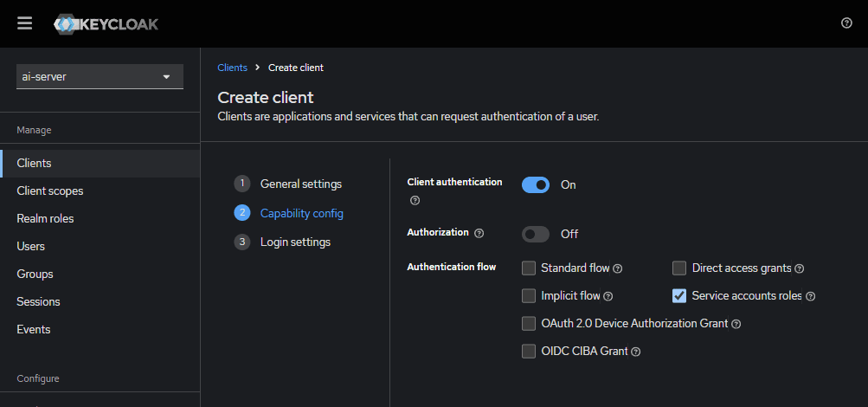Enable OIDC CIBA Grant checkbox
This screenshot has height=407, width=868.
[x=529, y=351]
